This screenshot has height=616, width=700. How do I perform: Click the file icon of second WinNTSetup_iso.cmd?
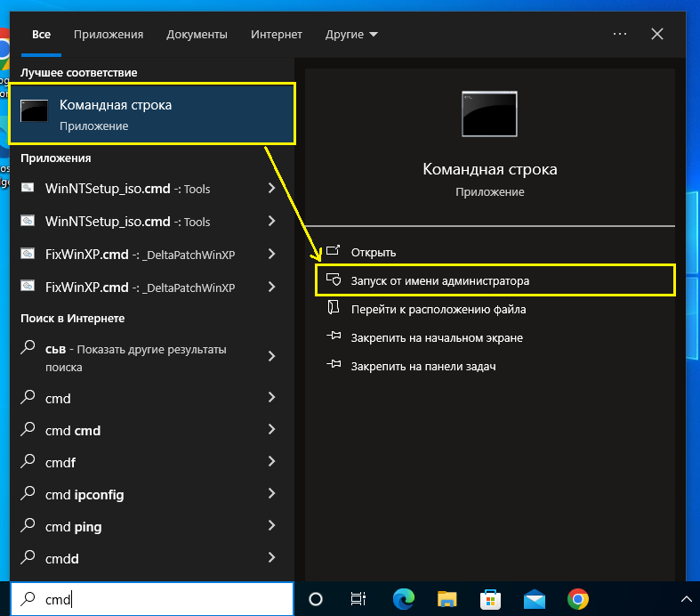28,220
